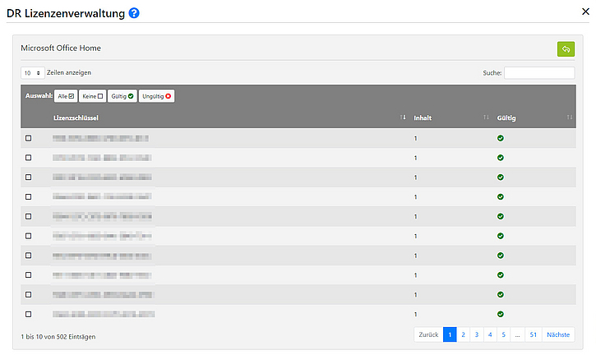Check the seventh license row checkbox
The width and height of the screenshot is (596, 364).
(x=29, y=256)
